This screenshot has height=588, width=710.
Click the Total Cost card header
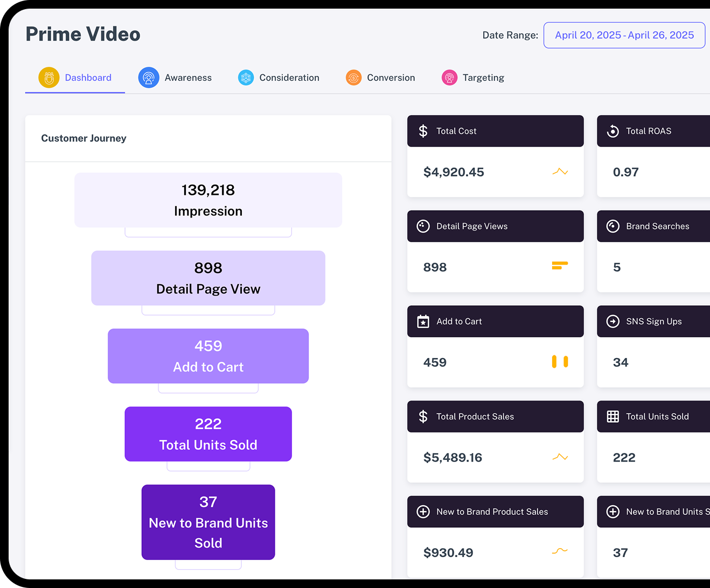pos(496,131)
